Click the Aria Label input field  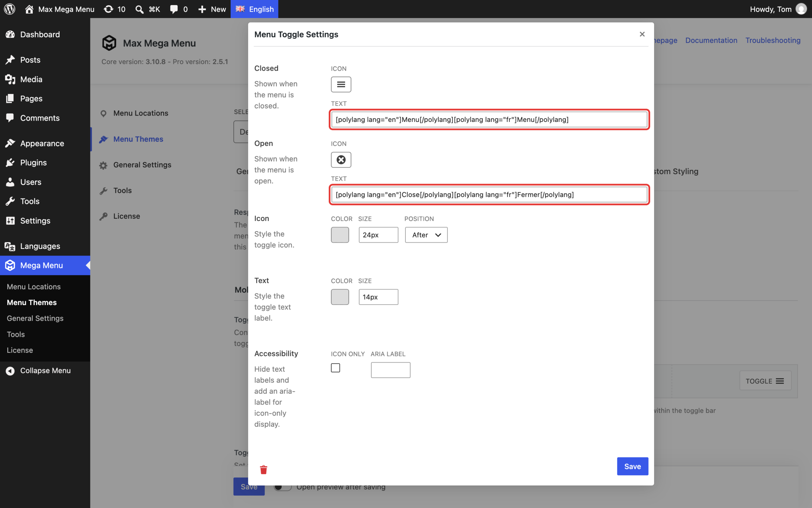click(390, 370)
